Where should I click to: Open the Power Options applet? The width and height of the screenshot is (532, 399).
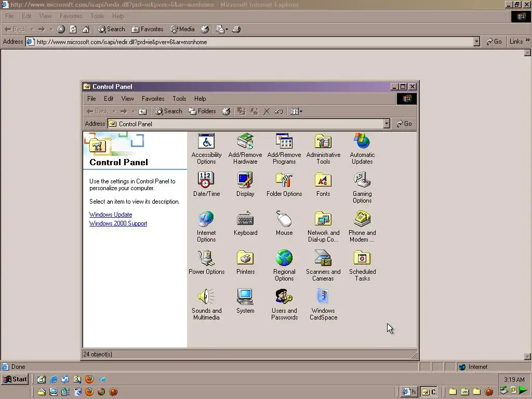coord(206,262)
